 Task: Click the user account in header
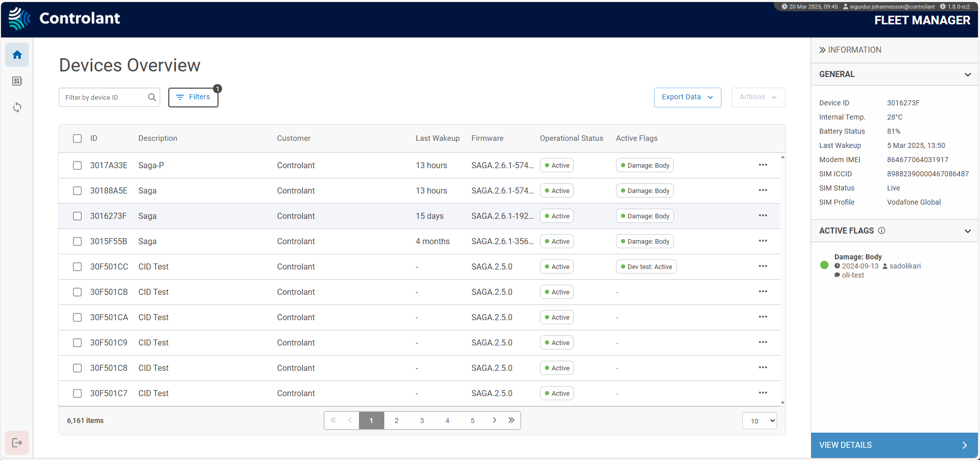tap(889, 7)
